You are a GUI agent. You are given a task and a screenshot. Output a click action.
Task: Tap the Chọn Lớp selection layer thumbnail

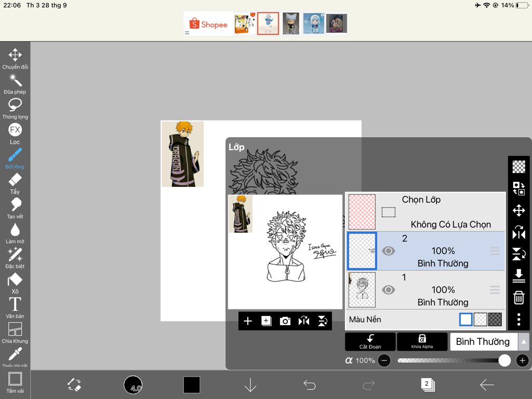click(x=362, y=212)
